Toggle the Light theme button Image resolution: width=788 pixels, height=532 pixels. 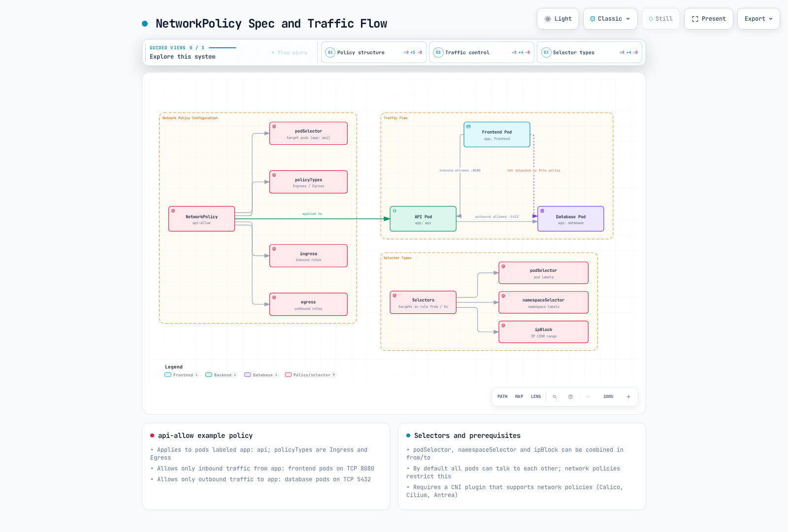(x=558, y=19)
